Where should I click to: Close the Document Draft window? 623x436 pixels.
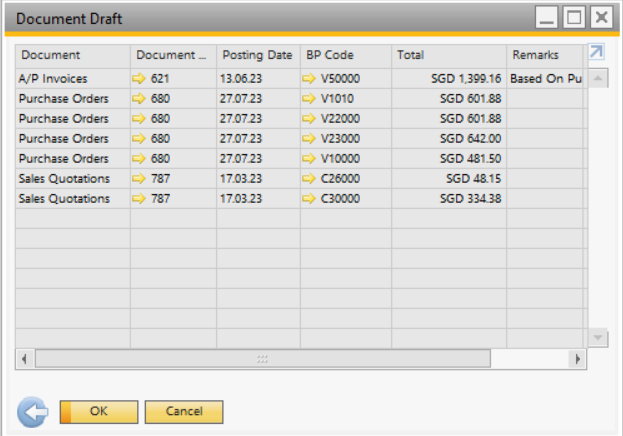tap(602, 18)
